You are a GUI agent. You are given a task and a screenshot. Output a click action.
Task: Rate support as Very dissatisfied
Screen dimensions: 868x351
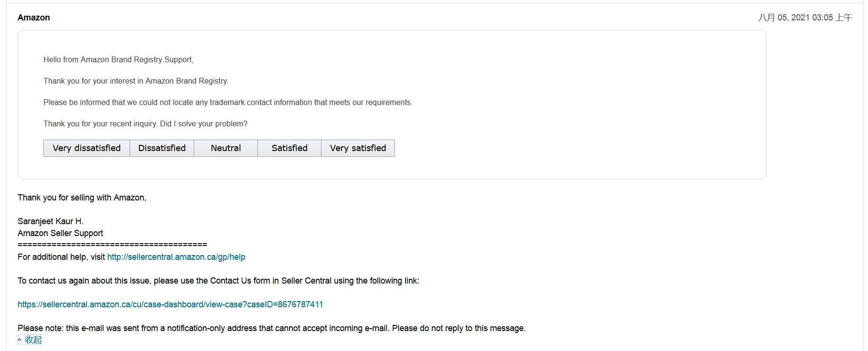click(x=86, y=148)
